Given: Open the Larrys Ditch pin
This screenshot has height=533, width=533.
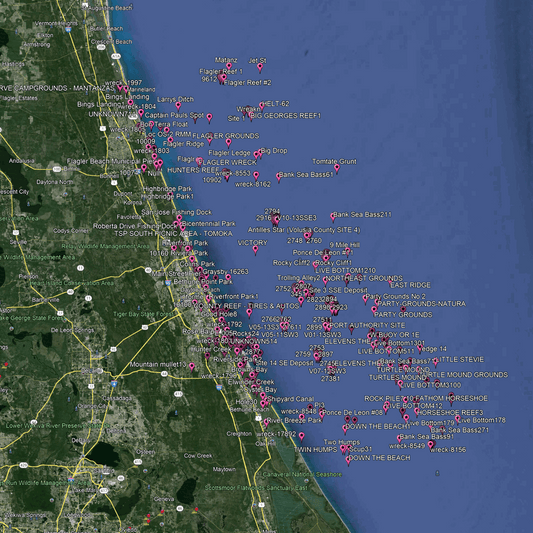Looking at the screenshot, I should 178,106.
